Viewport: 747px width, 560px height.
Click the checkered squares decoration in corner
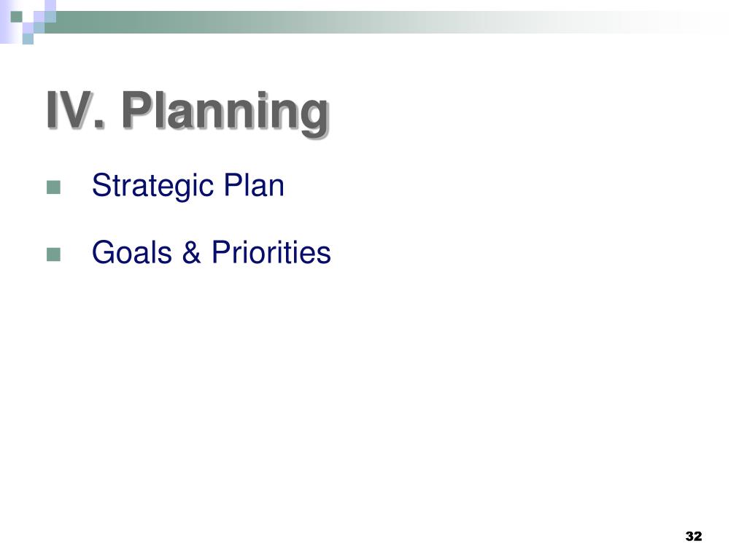click(28, 22)
